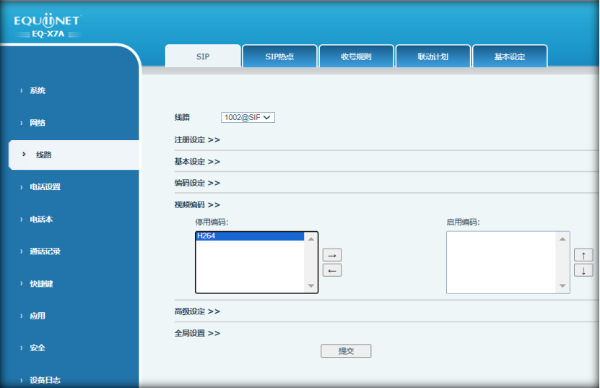Go to the 电话本 sidebar menu
This screenshot has width=600, height=388.
(41, 219)
